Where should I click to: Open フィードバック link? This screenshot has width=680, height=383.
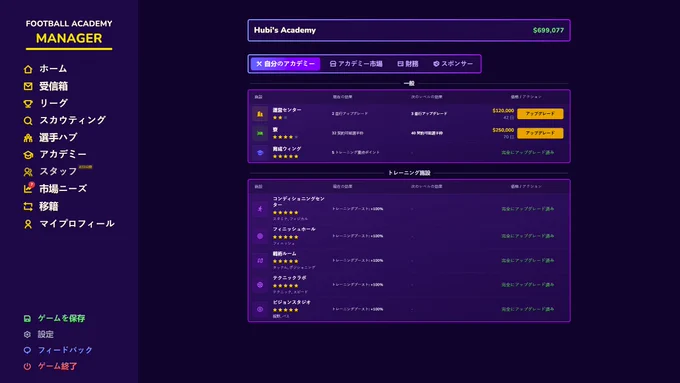click(65, 350)
